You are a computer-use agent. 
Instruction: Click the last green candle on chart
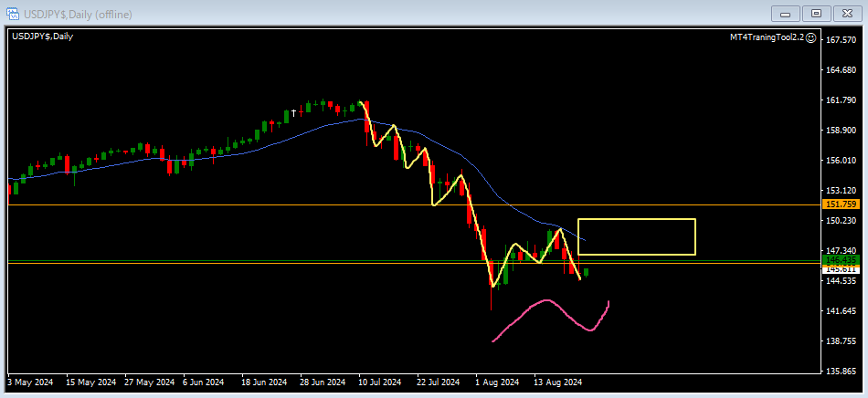click(586, 272)
